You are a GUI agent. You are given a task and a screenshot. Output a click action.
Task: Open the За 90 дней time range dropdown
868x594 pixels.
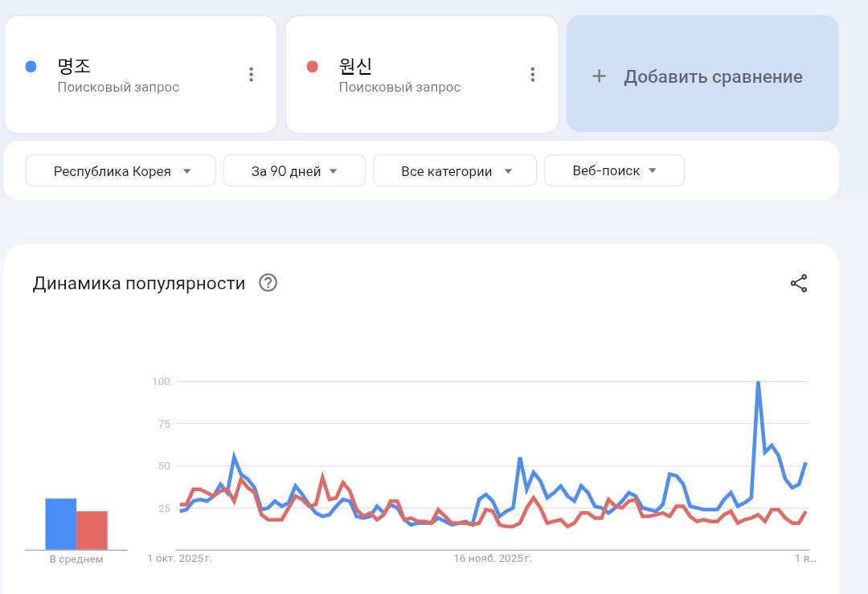point(294,170)
